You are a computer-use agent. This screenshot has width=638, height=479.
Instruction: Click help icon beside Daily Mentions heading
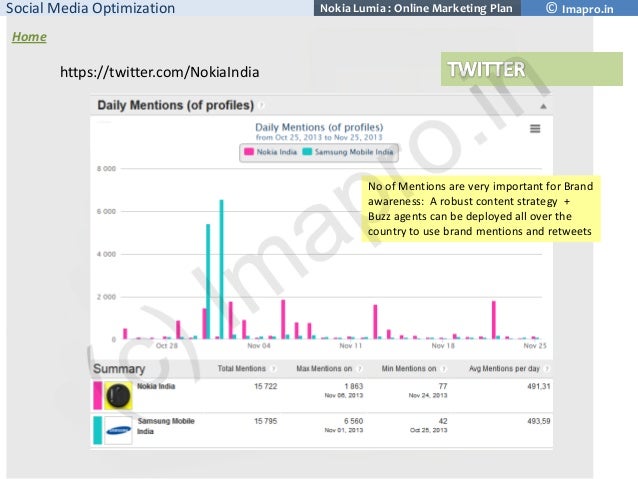[262, 106]
